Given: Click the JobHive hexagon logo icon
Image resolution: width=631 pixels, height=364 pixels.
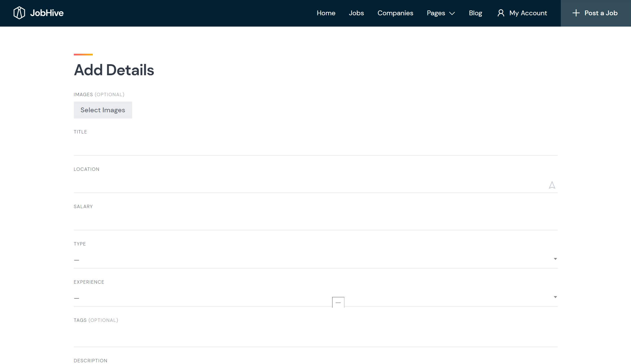Looking at the screenshot, I should [19, 13].
